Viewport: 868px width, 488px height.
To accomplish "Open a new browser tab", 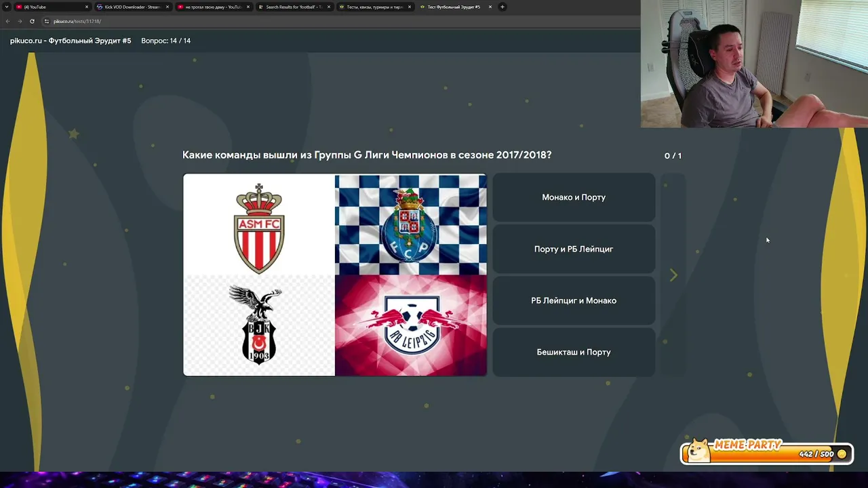I will tap(502, 7).
